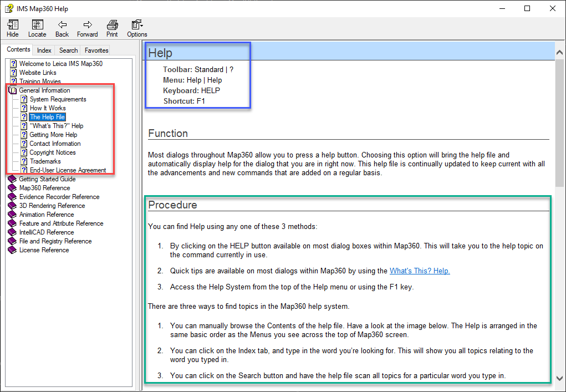
Task: Click the Locate toolbar icon
Action: coord(37,25)
